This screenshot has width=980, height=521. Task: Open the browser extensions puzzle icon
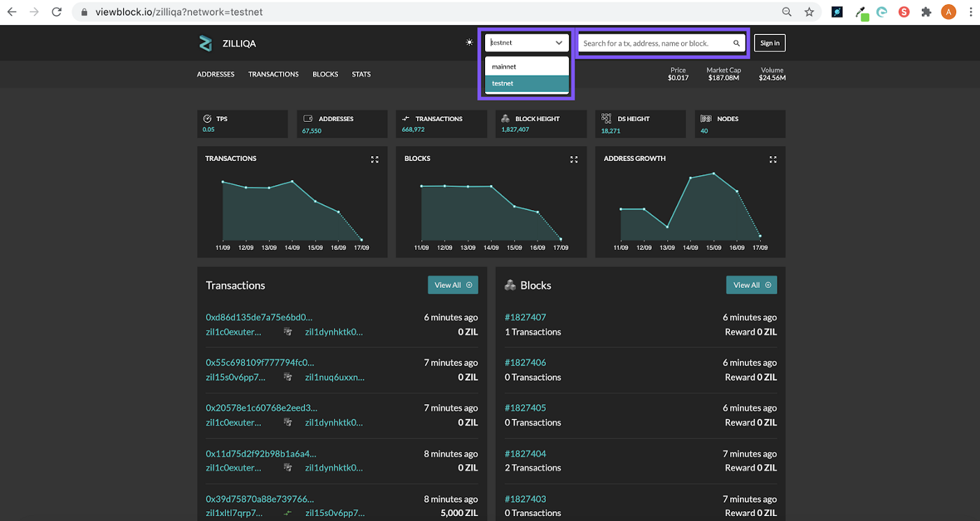926,12
